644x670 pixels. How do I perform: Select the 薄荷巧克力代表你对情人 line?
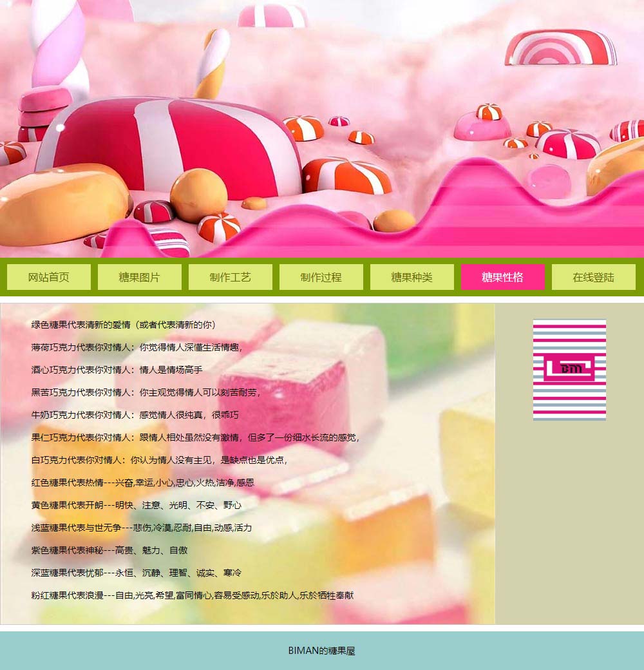(x=137, y=347)
